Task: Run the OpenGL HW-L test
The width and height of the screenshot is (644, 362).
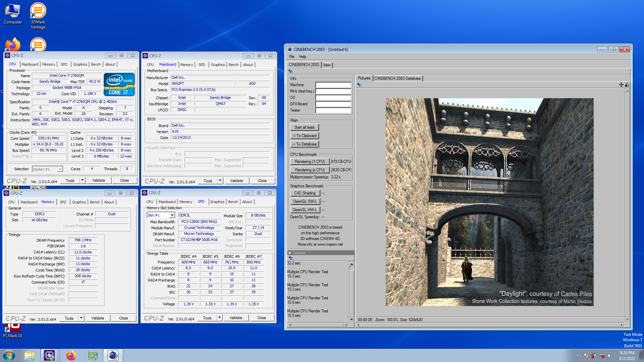Action: pyautogui.click(x=305, y=210)
